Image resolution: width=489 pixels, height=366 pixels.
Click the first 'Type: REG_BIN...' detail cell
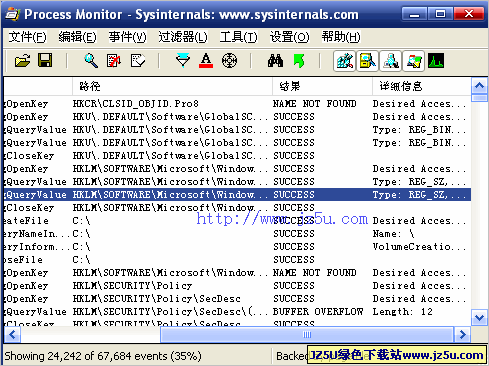pyautogui.click(x=419, y=130)
